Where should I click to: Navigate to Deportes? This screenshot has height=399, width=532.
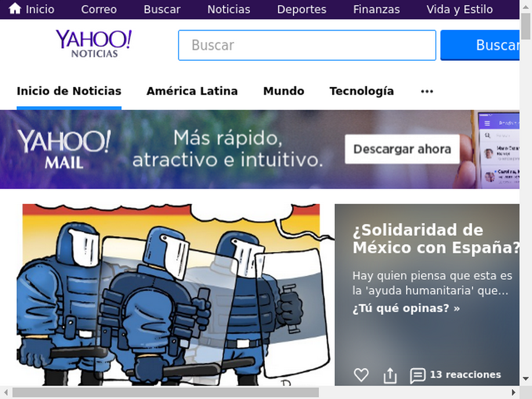[x=302, y=9]
